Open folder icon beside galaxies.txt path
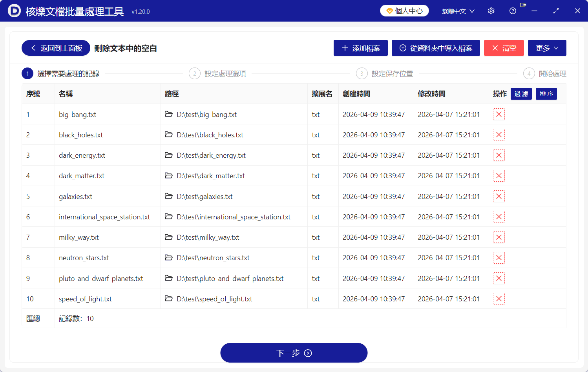The height and width of the screenshot is (372, 588). click(168, 196)
